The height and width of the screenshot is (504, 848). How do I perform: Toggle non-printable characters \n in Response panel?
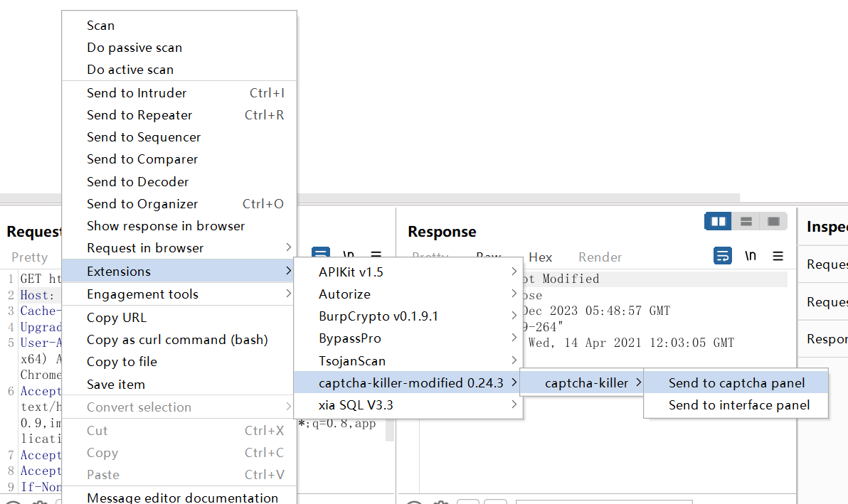click(750, 256)
